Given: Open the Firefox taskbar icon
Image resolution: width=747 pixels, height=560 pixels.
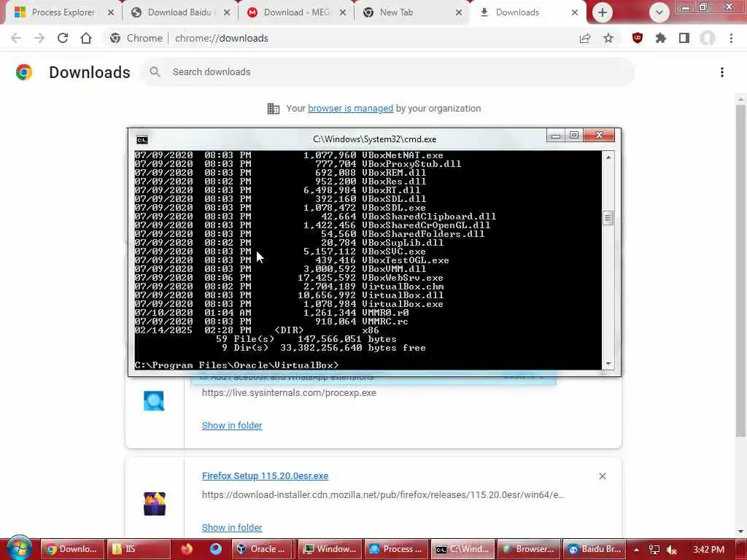Looking at the screenshot, I should tap(187, 549).
